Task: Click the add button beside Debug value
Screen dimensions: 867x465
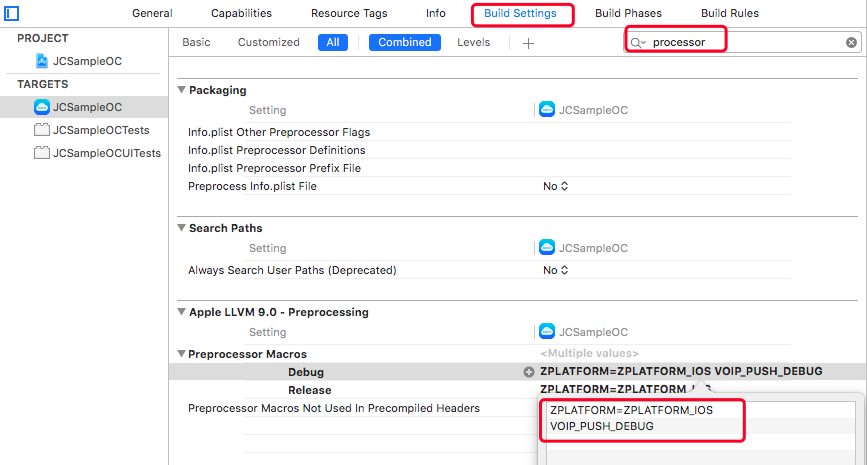Action: pos(529,372)
